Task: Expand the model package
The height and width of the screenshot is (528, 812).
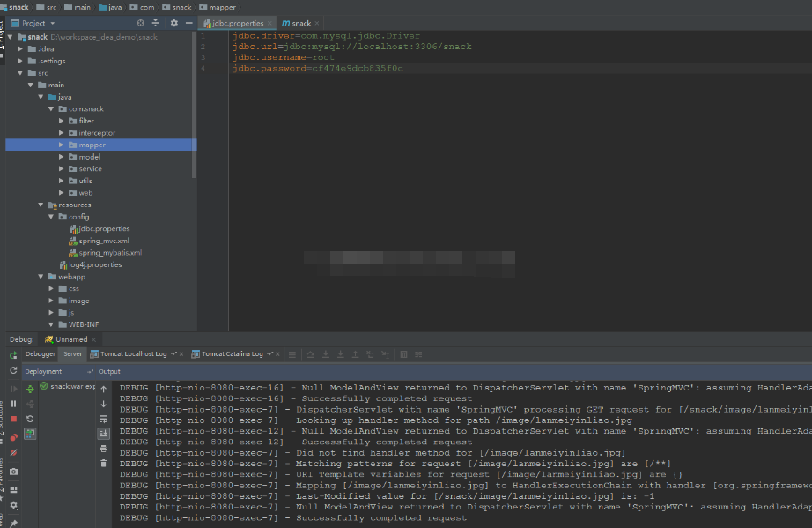Action: click(x=61, y=157)
